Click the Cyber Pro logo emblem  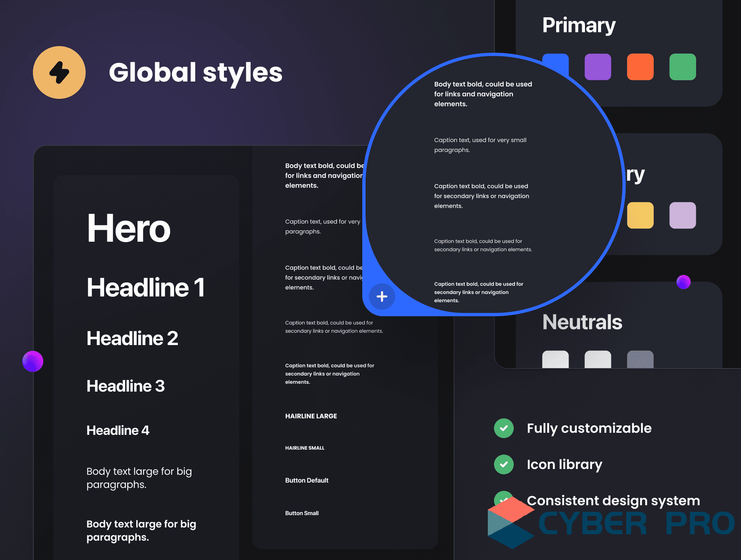point(511,523)
